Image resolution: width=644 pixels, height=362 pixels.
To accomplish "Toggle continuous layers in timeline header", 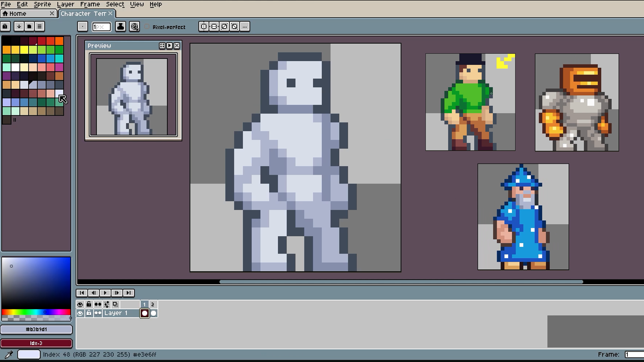I will click(x=98, y=304).
